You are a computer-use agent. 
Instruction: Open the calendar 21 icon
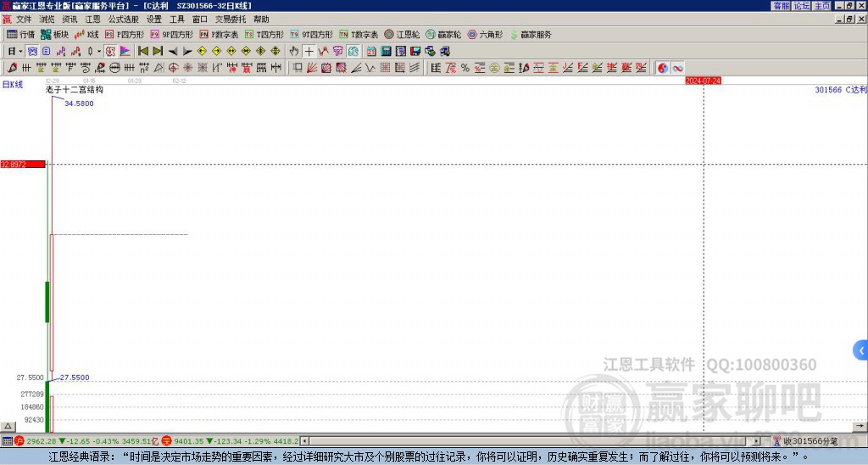pos(371,51)
